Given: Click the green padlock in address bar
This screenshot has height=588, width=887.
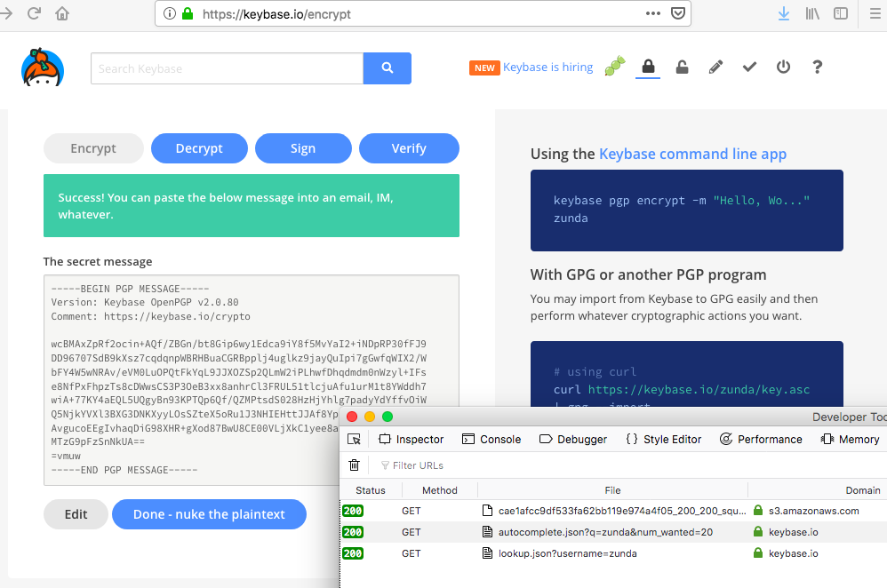Looking at the screenshot, I should pyautogui.click(x=188, y=13).
